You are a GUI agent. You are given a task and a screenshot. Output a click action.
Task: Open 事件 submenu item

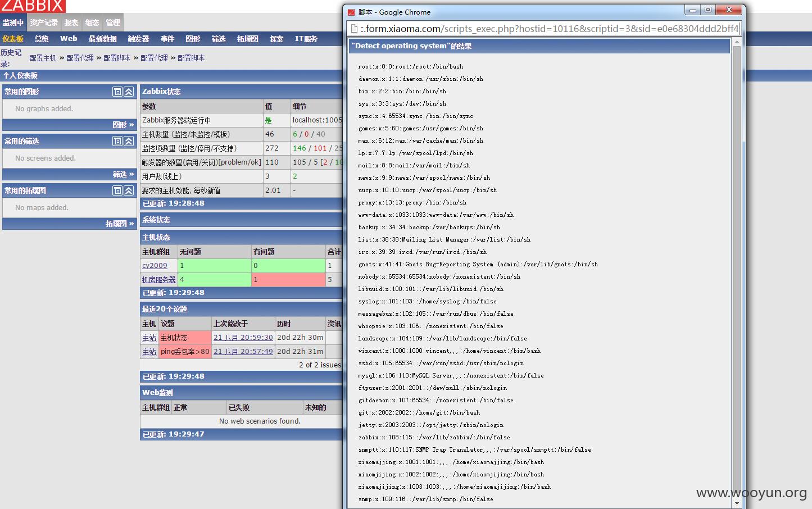click(x=167, y=39)
